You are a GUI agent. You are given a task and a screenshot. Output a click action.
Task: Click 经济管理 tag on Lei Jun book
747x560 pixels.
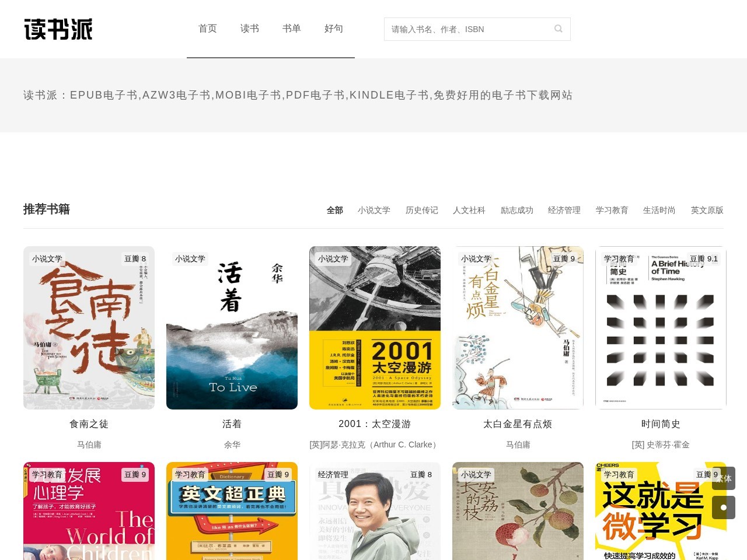pyautogui.click(x=333, y=475)
